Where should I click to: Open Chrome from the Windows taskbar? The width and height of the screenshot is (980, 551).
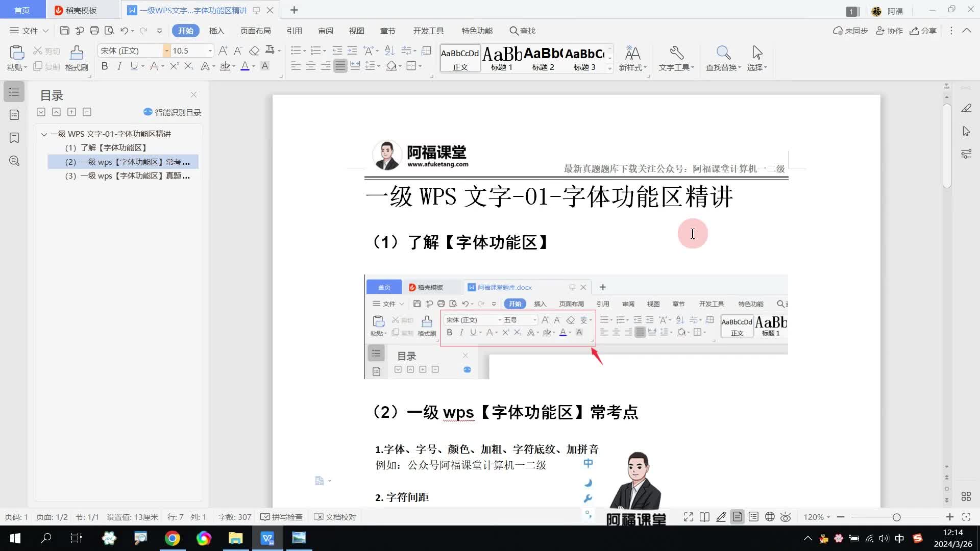tap(173, 538)
